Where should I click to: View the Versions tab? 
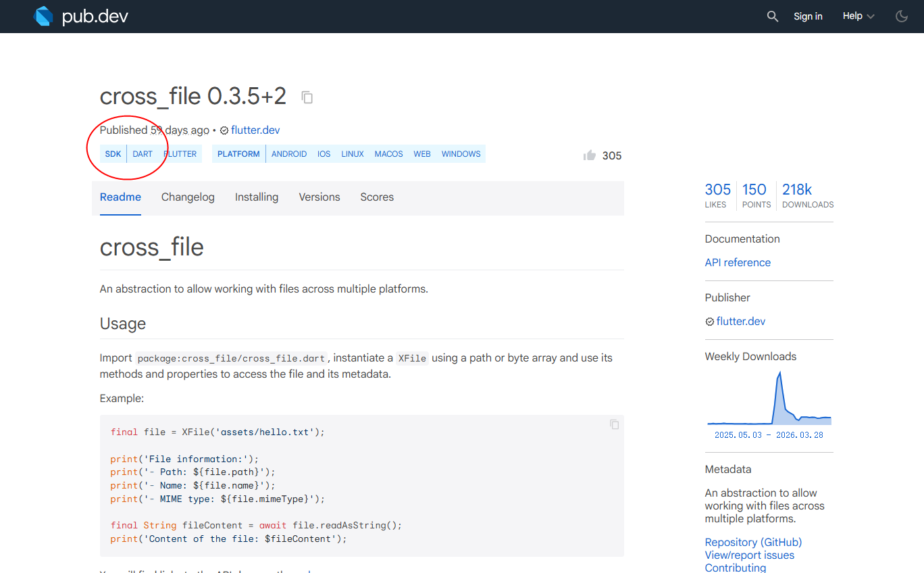pyautogui.click(x=319, y=197)
